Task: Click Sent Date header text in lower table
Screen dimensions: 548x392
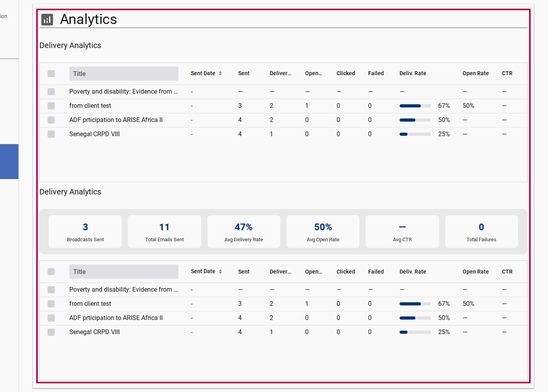Action: (203, 271)
